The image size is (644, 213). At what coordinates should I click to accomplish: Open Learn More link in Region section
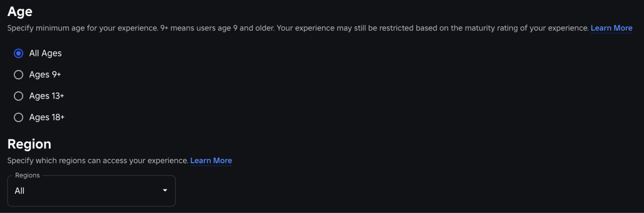(211, 160)
